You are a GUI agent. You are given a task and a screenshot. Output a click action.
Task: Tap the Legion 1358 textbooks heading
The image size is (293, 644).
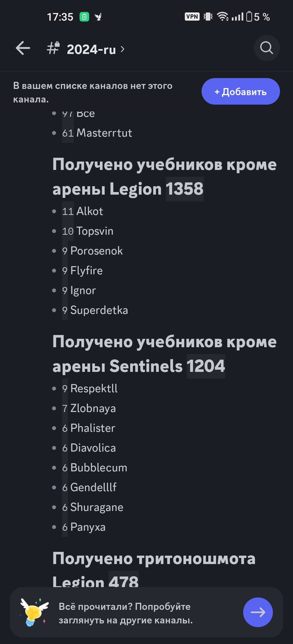[x=164, y=176]
